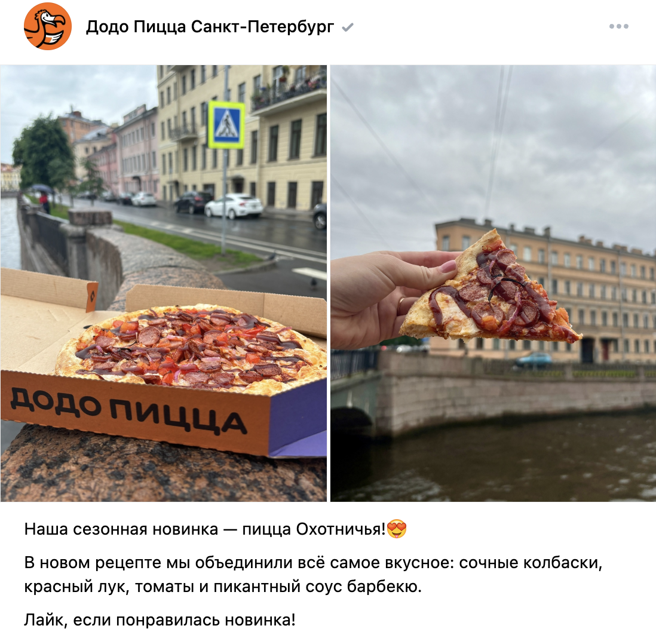This screenshot has width=656, height=644.
Task: Click the pedestrian crossing sign in left photo
Action: (x=226, y=125)
